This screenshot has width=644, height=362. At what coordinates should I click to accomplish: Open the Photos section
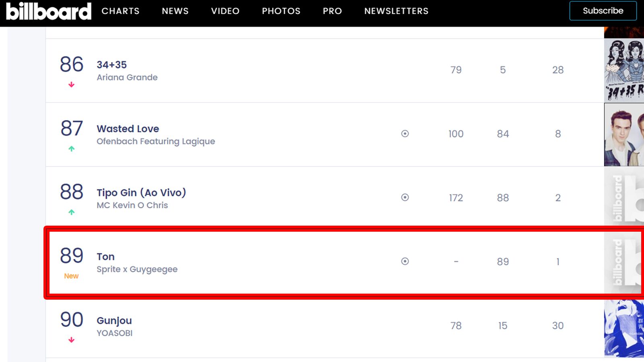click(x=281, y=11)
